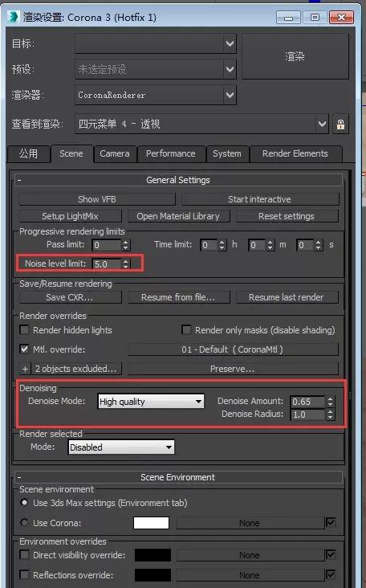Image resolution: width=366 pixels, height=588 pixels.
Task: Open the Render selected Mode dropdown
Action: [x=121, y=447]
